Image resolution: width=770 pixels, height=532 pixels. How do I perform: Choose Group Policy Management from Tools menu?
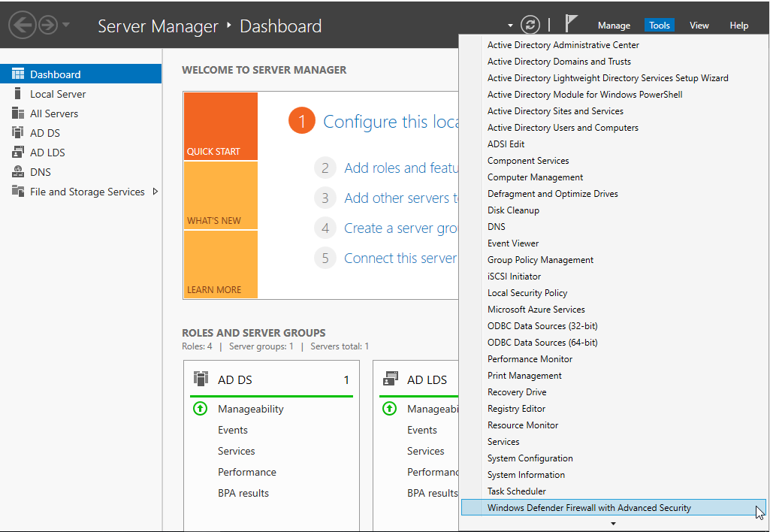(540, 260)
